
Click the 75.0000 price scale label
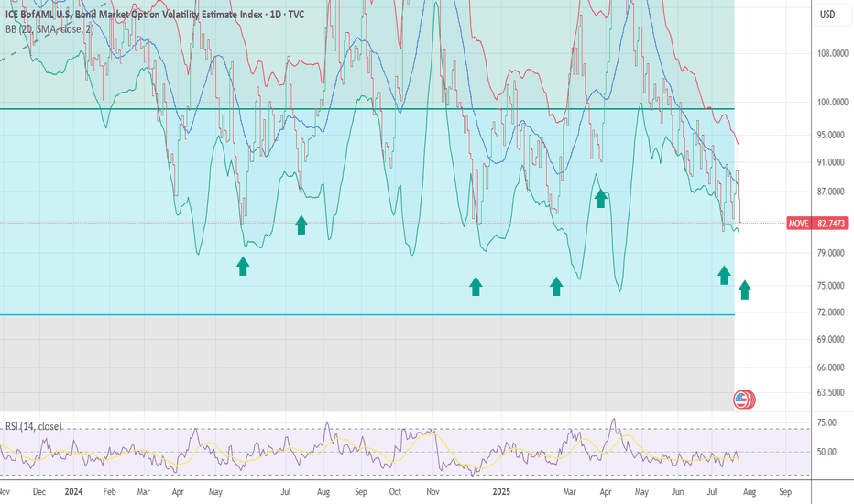(x=832, y=286)
